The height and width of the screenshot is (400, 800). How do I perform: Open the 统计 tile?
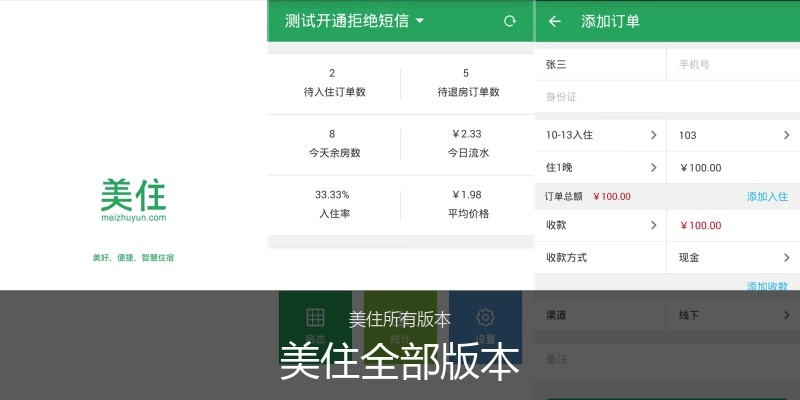(401, 327)
